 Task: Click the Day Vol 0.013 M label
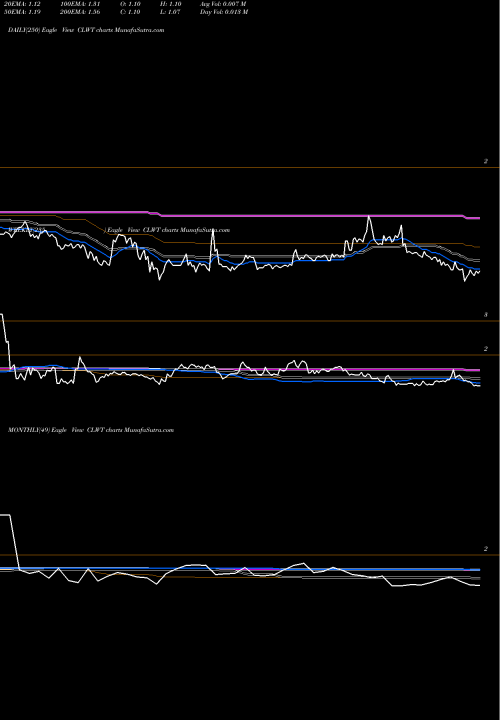coord(224,12)
